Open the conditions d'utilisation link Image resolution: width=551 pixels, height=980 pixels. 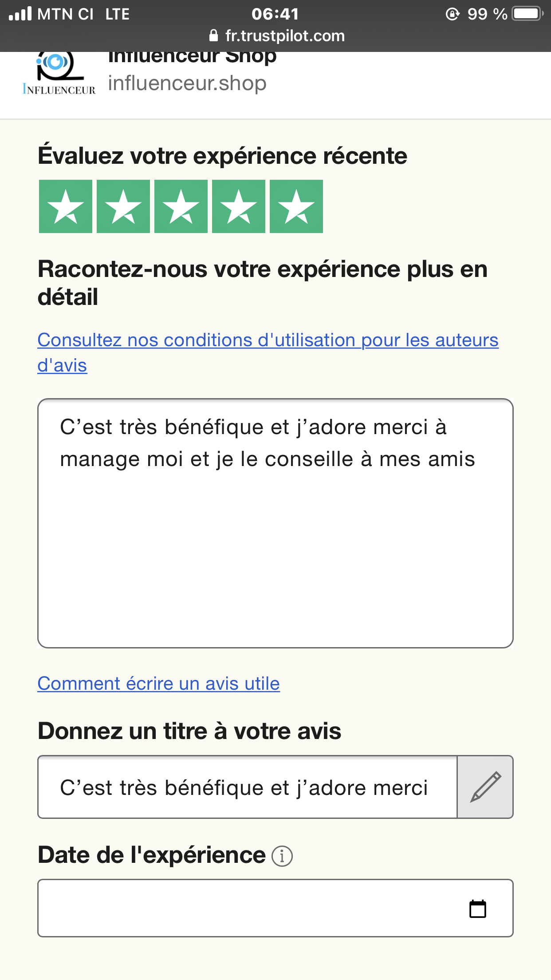268,340
